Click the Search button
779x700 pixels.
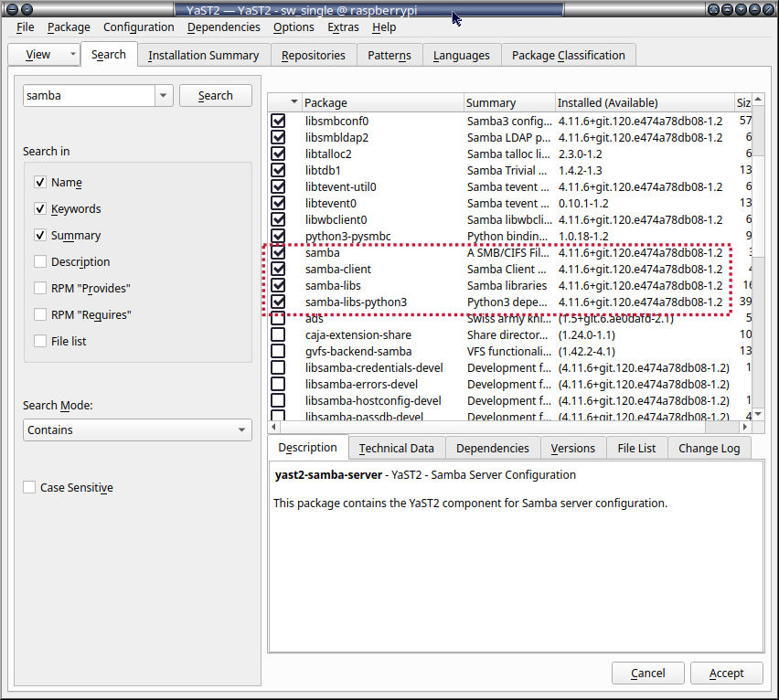215,96
